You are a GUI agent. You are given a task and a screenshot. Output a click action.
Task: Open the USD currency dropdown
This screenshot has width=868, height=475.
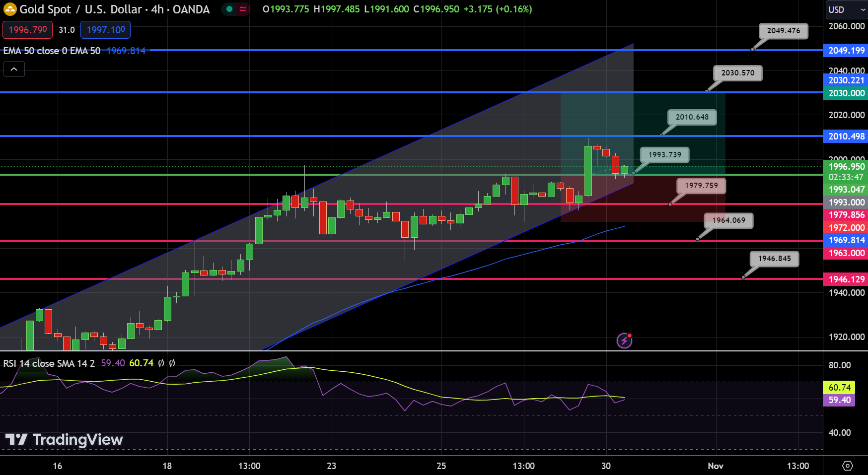846,9
